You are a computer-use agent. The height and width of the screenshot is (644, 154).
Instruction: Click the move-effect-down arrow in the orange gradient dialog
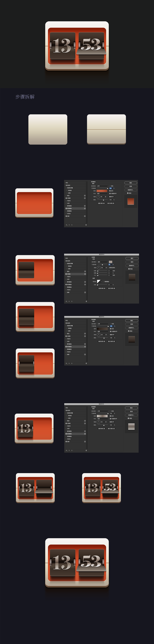(72, 225)
